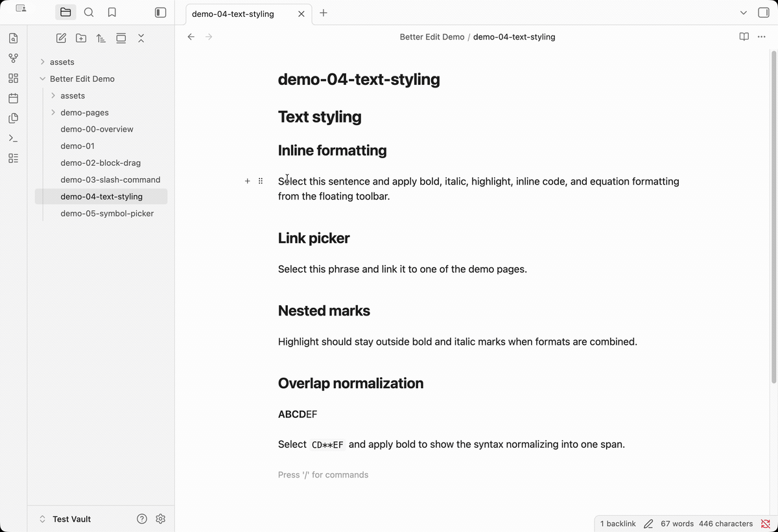Viewport: 778px width, 532px height.
Task: Open the demo-01 note
Action: click(77, 146)
